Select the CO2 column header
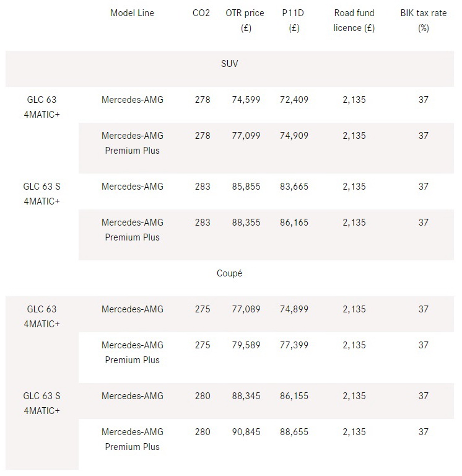The image size is (462, 476). click(x=201, y=14)
